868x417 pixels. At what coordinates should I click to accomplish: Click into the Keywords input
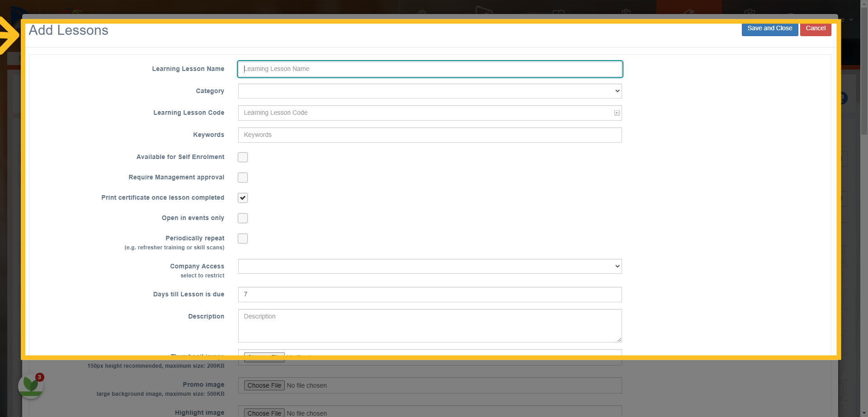tap(430, 135)
